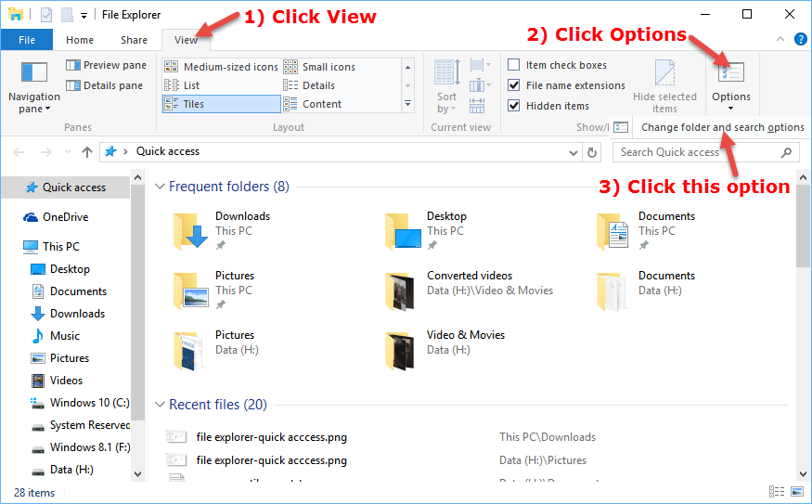Select Medium-sized icons layout
The height and width of the screenshot is (504, 812).
click(x=221, y=67)
